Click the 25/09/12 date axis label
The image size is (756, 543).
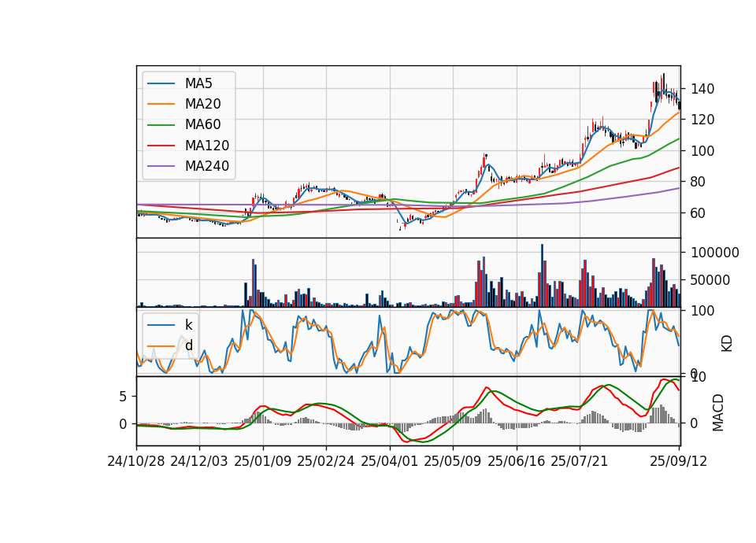(679, 462)
